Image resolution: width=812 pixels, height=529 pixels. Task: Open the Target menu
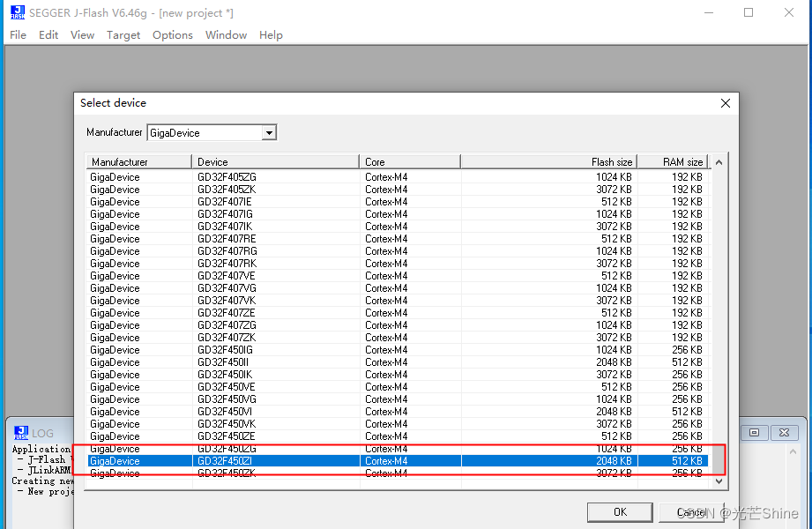tap(123, 34)
